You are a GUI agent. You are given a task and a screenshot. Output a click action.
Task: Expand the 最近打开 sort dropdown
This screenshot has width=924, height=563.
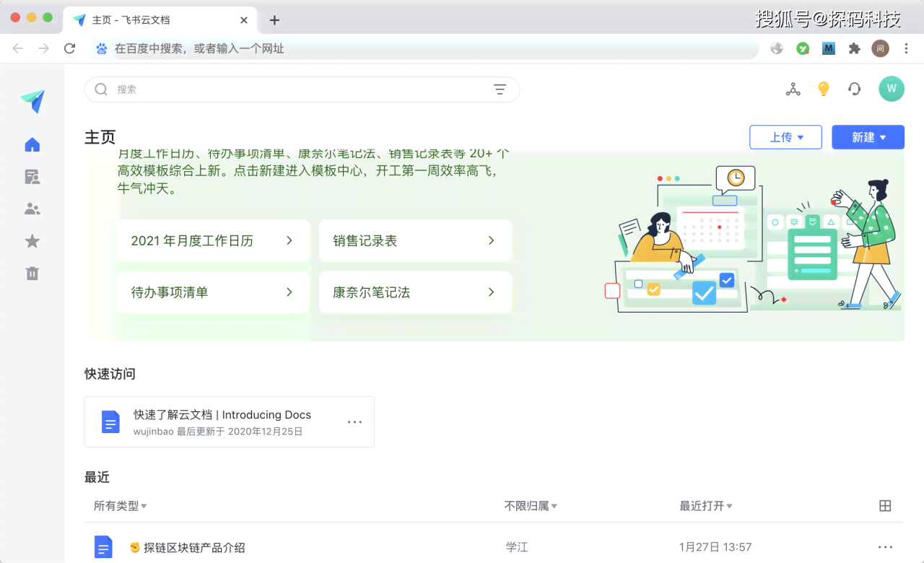click(706, 506)
